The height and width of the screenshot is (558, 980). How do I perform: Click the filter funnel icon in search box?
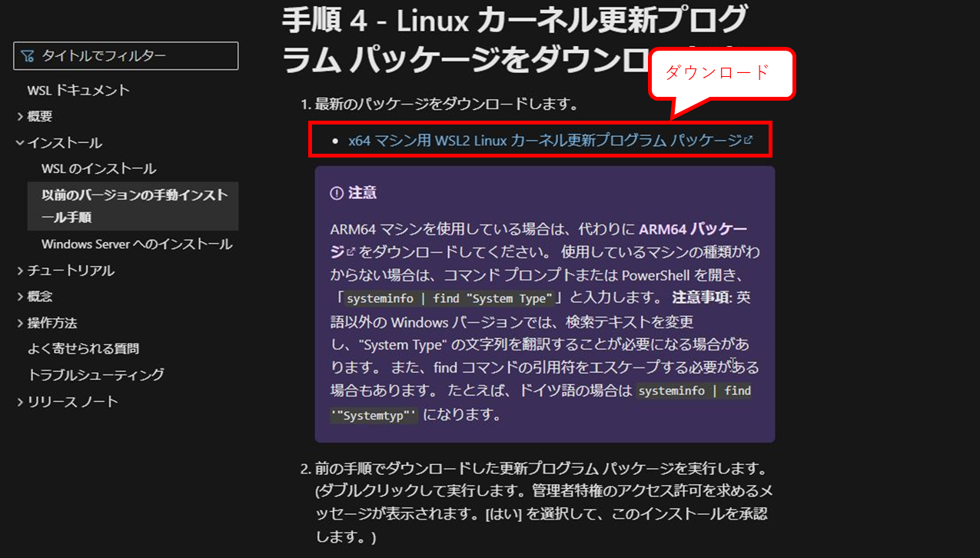[28, 56]
